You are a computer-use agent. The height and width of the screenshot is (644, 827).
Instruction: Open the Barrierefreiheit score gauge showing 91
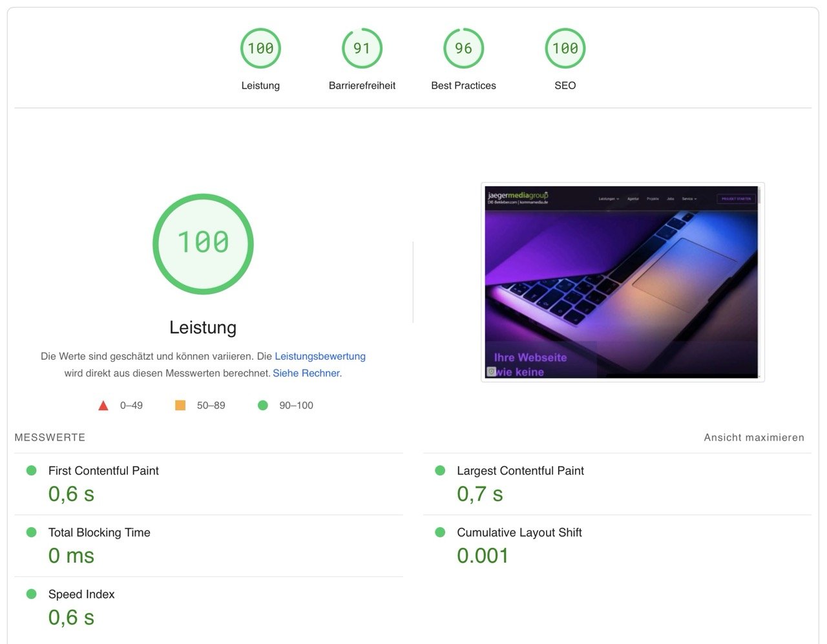[362, 48]
